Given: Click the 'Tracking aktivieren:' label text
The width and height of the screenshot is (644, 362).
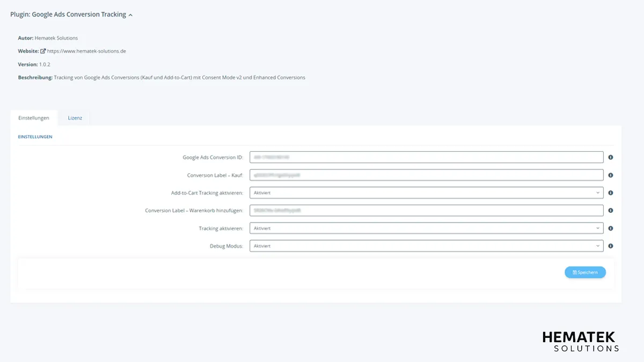Looking at the screenshot, I should (x=221, y=228).
